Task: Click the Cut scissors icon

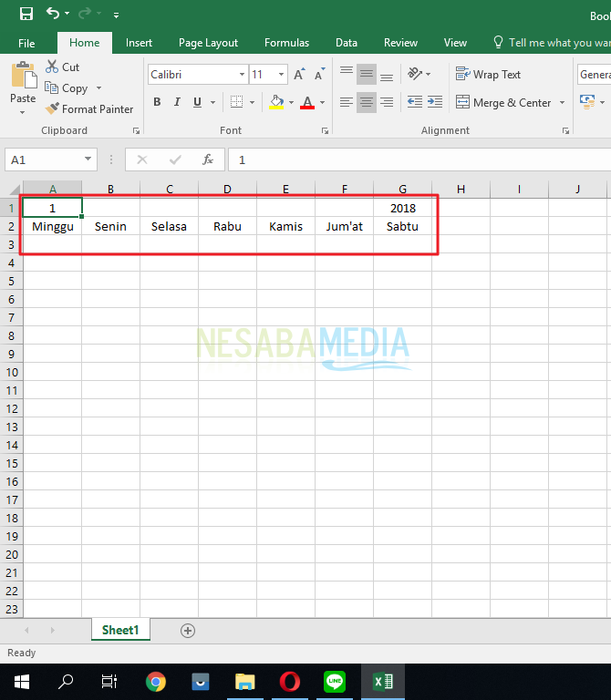Action: pyautogui.click(x=52, y=67)
